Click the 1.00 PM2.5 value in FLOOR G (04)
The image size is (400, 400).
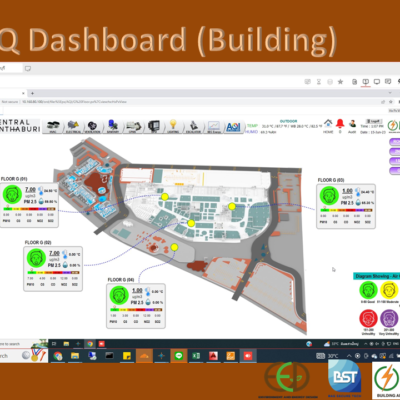coord(137,291)
